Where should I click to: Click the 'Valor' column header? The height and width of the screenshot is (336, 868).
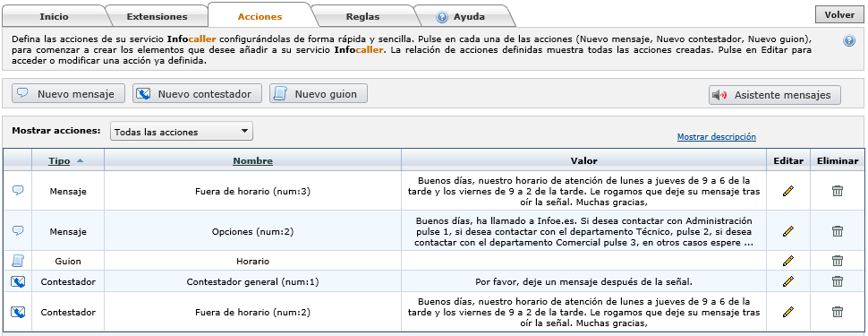point(583,160)
